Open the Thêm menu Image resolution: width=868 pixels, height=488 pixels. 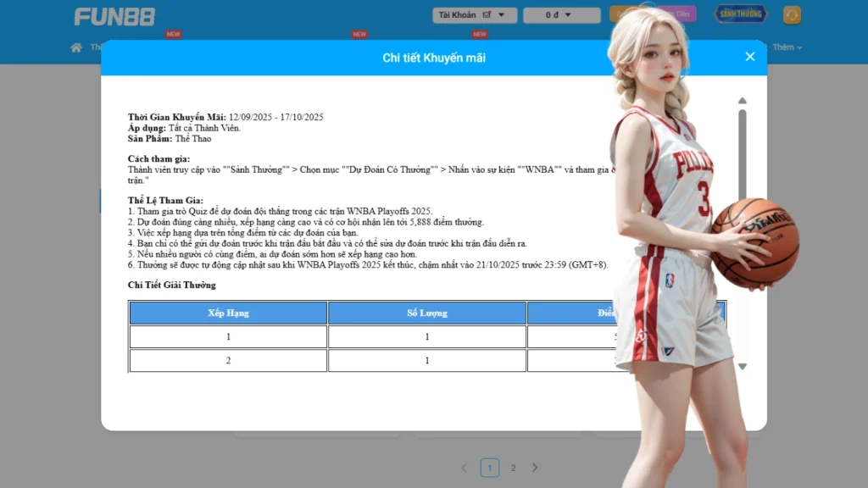coord(787,47)
